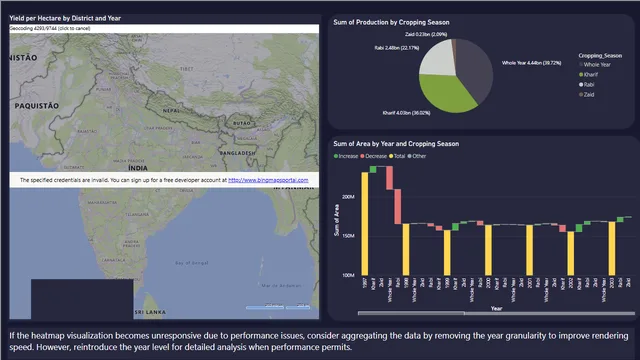640x360 pixels.
Task: Click the 'Bay of Bengal' map label
Action: coord(192,263)
